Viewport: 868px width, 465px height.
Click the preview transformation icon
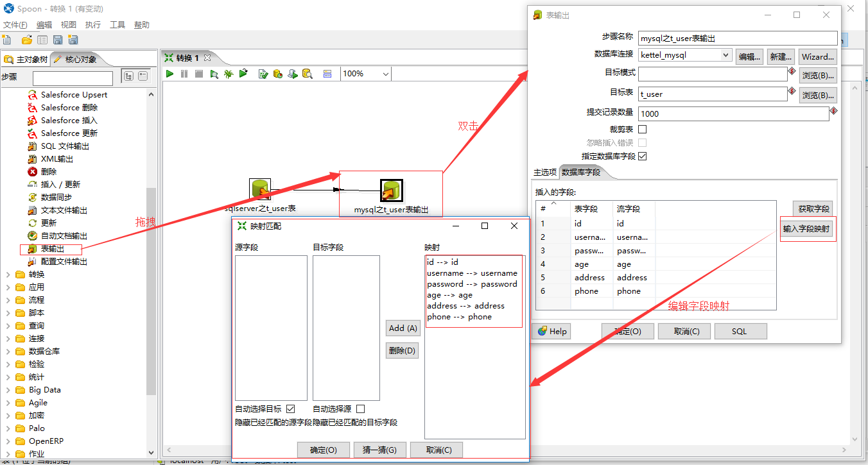click(x=214, y=74)
